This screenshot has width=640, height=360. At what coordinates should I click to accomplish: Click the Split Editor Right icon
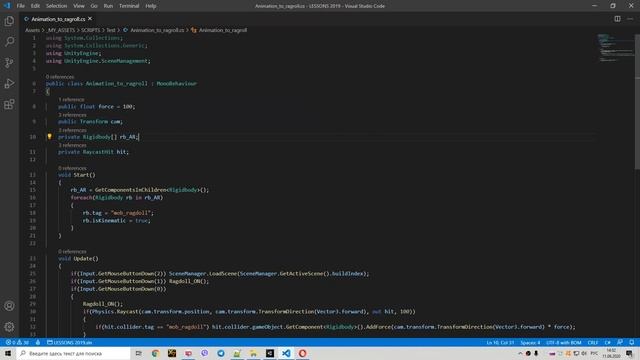[617, 19]
